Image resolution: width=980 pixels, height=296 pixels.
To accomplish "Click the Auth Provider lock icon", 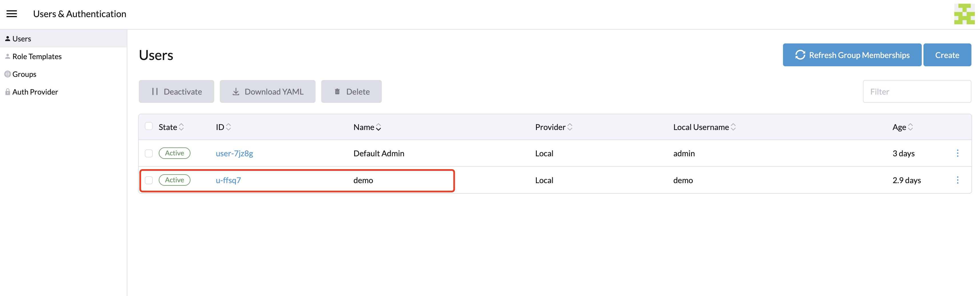I will 8,92.
